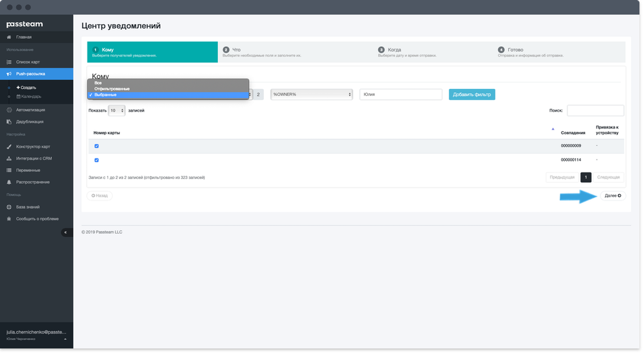The image size is (644, 353).
Task: Click the lifebuoy icon beside База знаний
Action: click(x=9, y=207)
